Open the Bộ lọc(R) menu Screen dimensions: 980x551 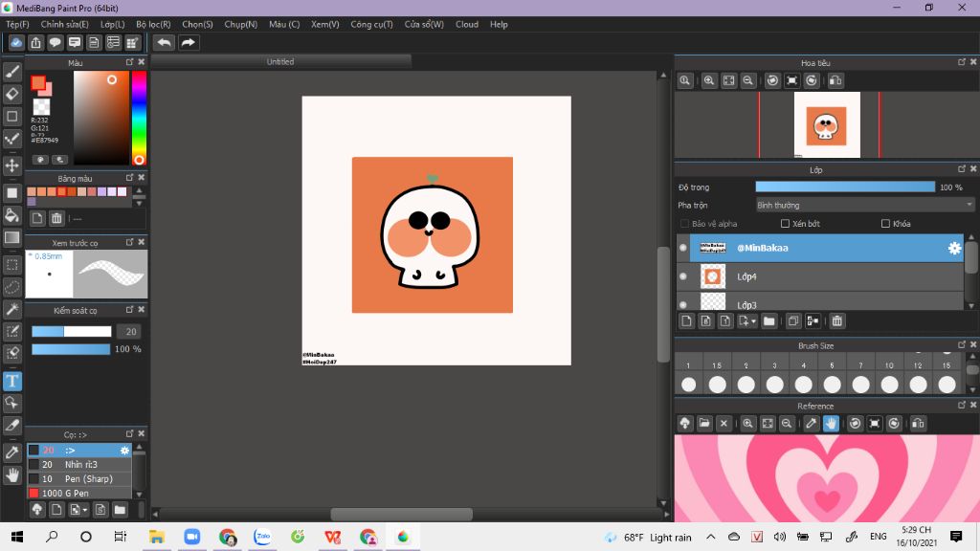point(153,24)
